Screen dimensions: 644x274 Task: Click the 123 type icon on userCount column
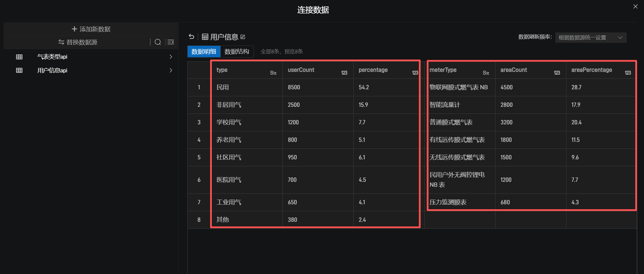coord(344,73)
